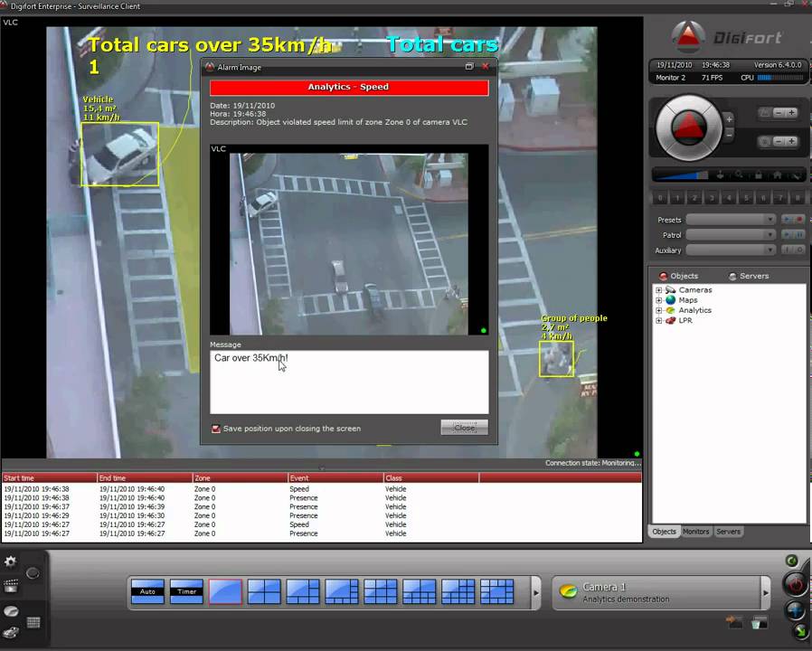Image resolution: width=812 pixels, height=651 pixels.
Task: Click the iris minus button in PTZ panel
Action: (x=779, y=141)
